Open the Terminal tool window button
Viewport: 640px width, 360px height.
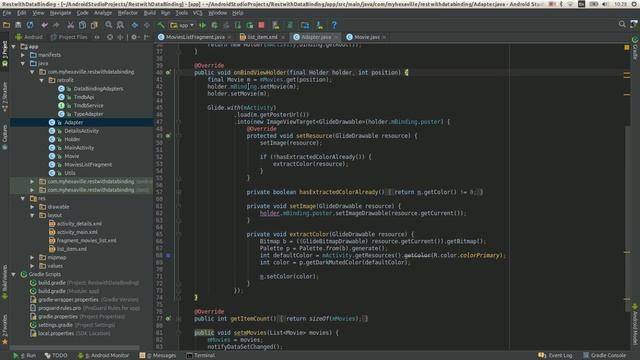pyautogui.click(x=200, y=356)
